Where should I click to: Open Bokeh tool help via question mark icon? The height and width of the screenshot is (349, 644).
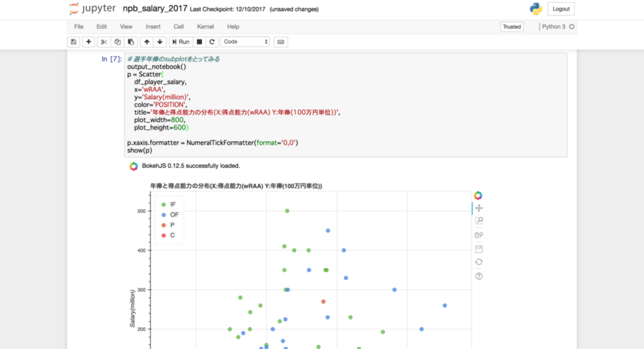[478, 276]
